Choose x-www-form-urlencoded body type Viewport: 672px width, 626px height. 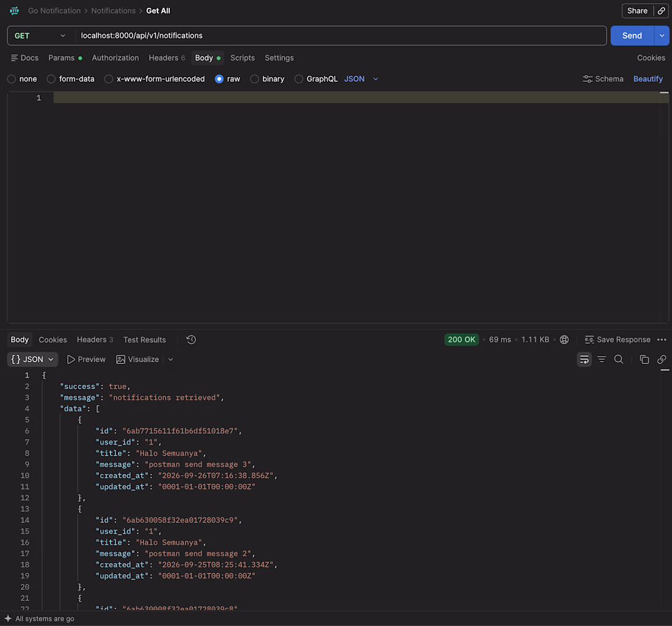(109, 79)
